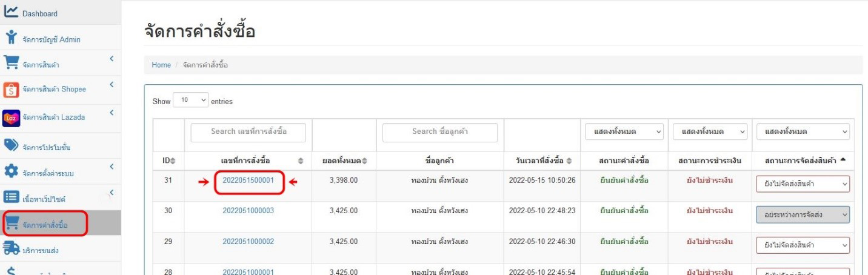868x275 pixels.
Task: Click the เนื้อหาเว็บไซต์ list icon
Action: click(12, 199)
